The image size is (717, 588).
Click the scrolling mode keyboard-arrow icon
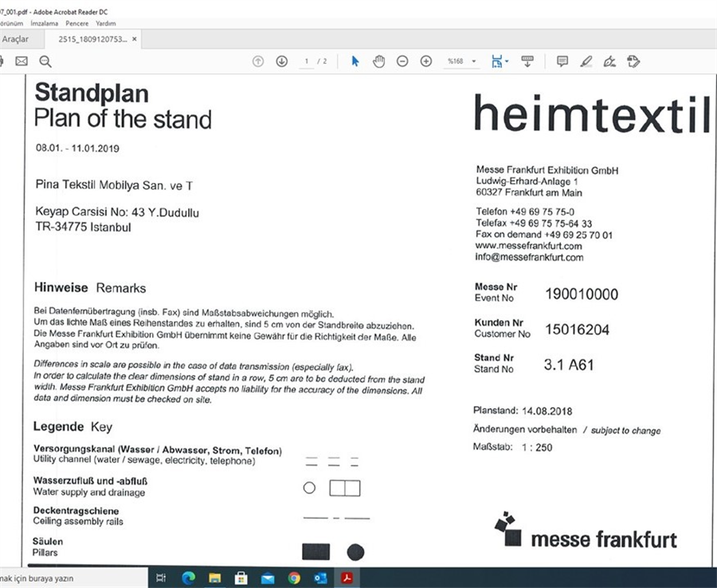point(527,61)
